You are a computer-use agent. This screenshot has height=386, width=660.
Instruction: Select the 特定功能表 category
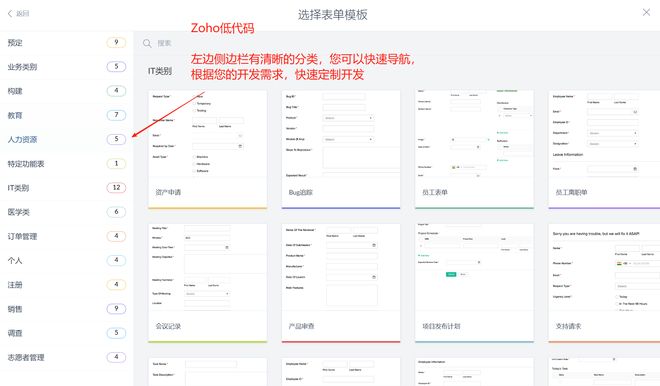tap(67, 164)
